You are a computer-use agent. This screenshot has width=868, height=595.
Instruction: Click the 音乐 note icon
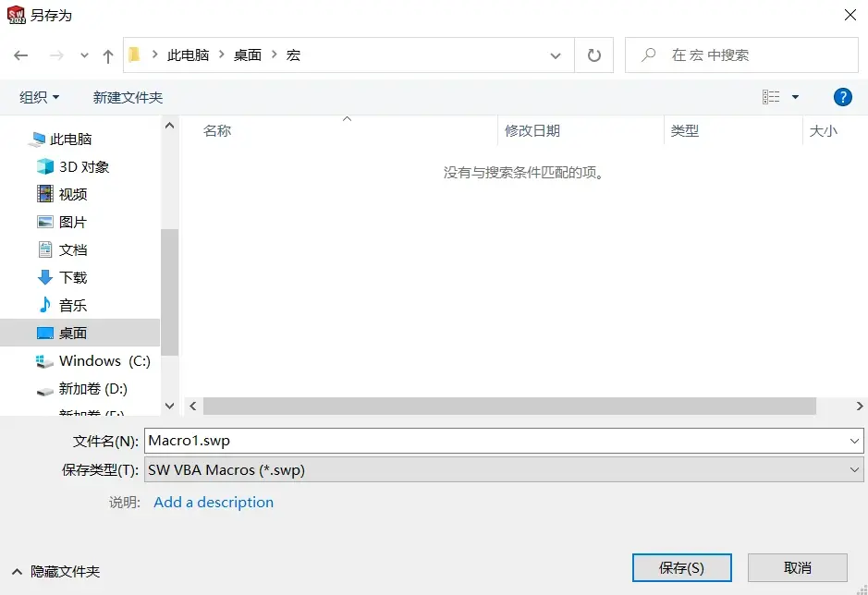tap(45, 304)
